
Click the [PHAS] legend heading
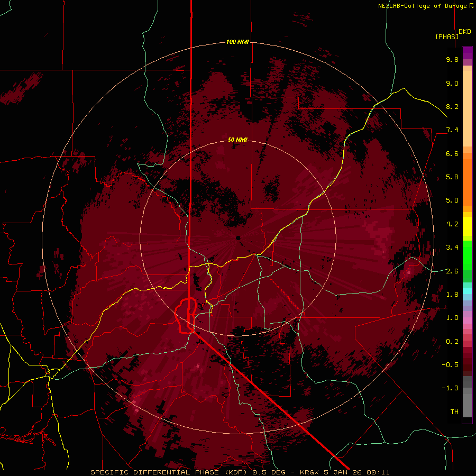447,36
